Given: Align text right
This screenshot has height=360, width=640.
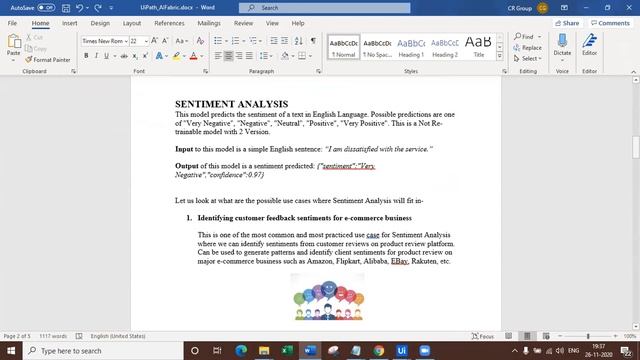Looking at the screenshot, I should 239,56.
